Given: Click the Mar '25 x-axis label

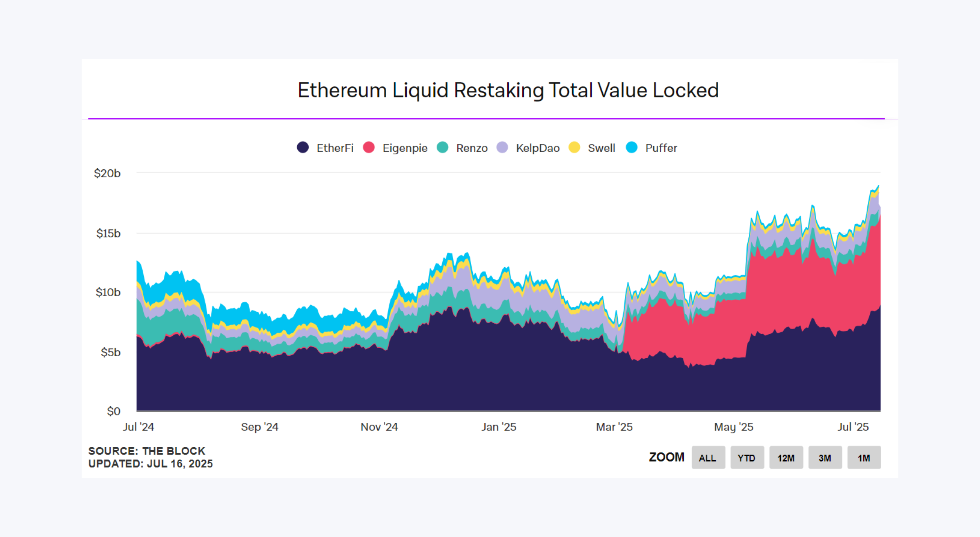Looking at the screenshot, I should tap(614, 427).
